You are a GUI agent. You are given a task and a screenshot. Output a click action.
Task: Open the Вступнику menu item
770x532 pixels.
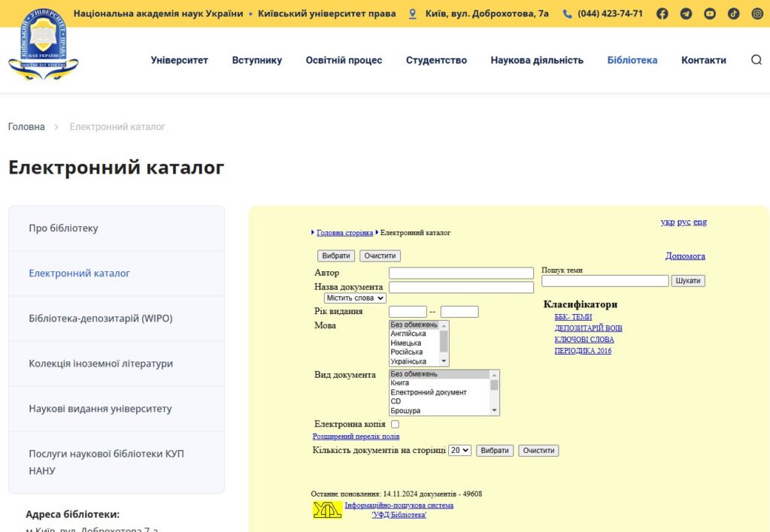point(256,60)
